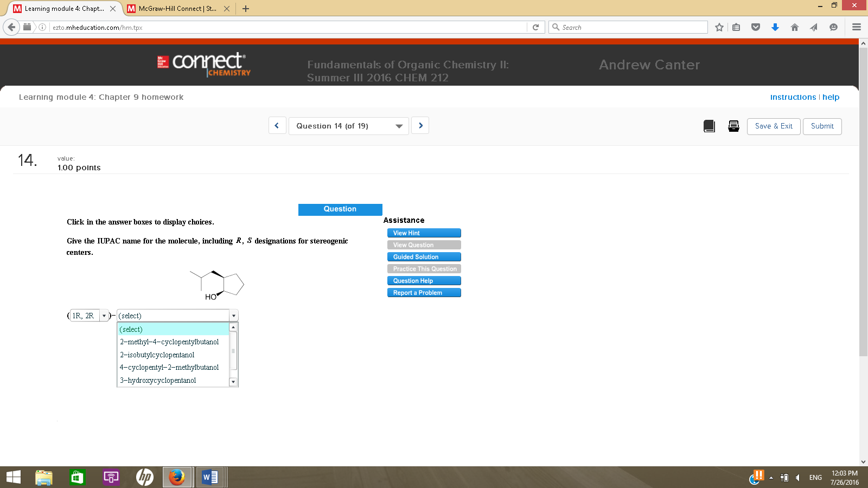The image size is (868, 488).
Task: Click the View Hint assistance button
Action: 424,233
